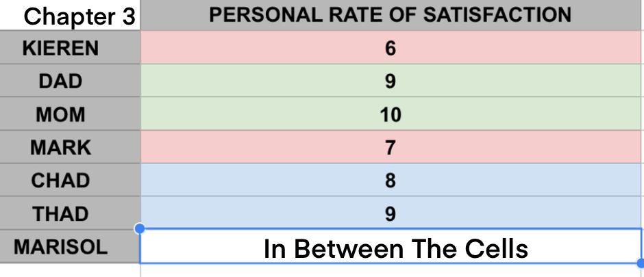
Task: Click Kieren's satisfaction value 6
Action: pyautogui.click(x=391, y=49)
